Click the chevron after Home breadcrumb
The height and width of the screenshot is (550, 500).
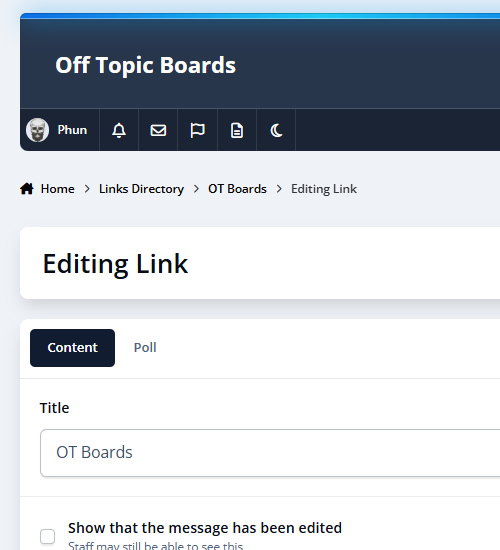(87, 189)
